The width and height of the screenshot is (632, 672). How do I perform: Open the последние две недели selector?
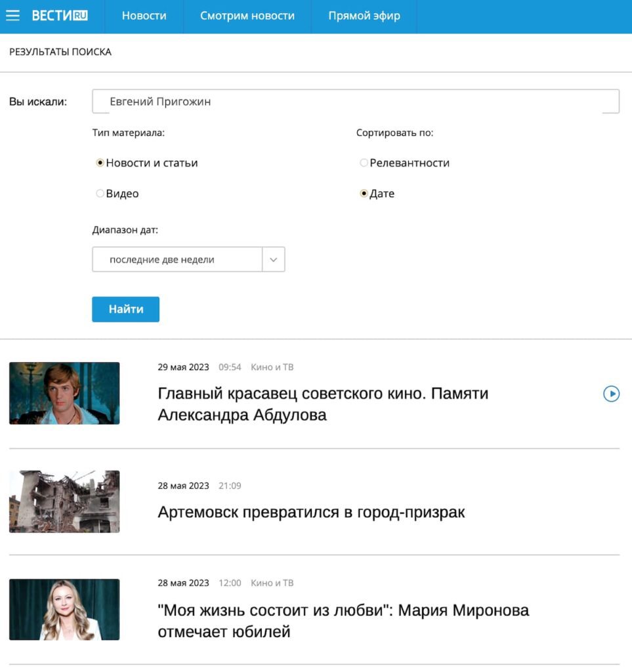click(177, 259)
